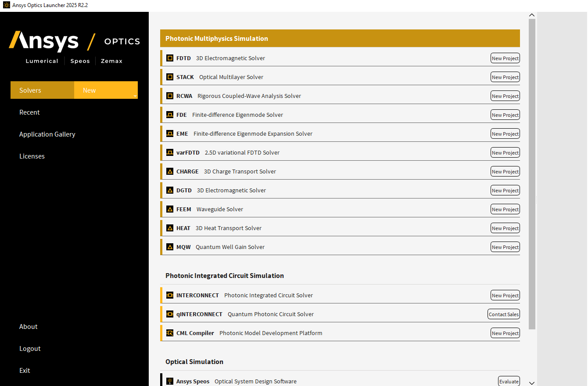This screenshot has height=386, width=588.
Task: Click the EME solver icon
Action: point(170,133)
